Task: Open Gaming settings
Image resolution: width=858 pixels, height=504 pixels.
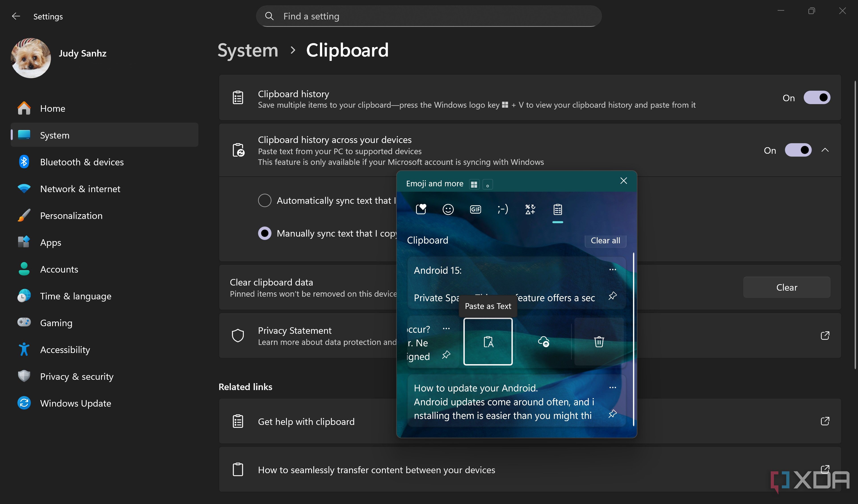Action: click(x=105, y=323)
